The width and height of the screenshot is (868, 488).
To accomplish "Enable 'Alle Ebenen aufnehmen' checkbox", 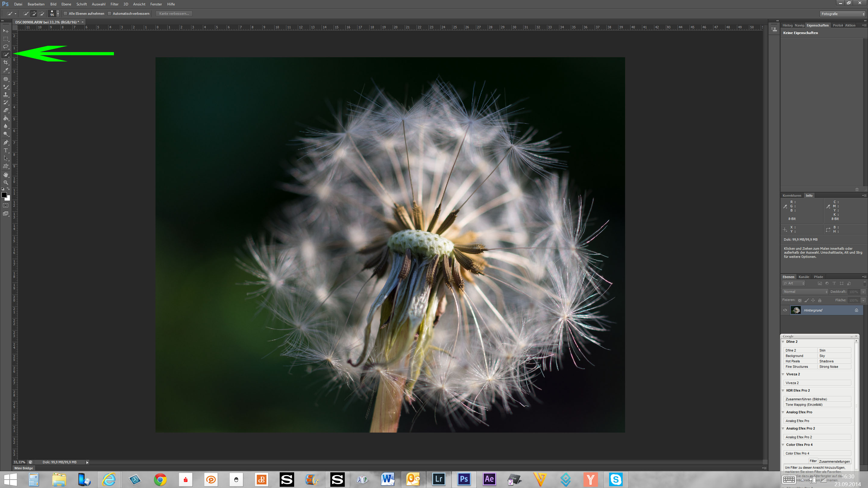I will click(66, 14).
